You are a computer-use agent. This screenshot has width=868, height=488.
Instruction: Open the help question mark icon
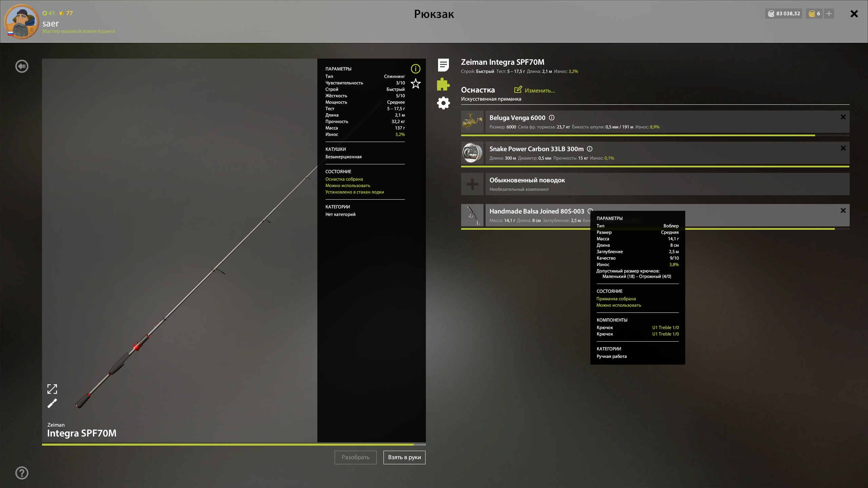(22, 473)
